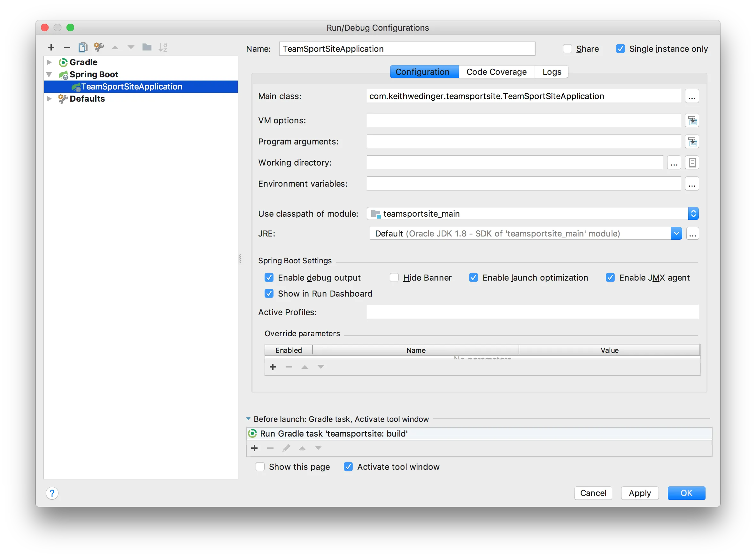This screenshot has width=756, height=558.
Task: Click the add before launch task plus icon
Action: (255, 448)
